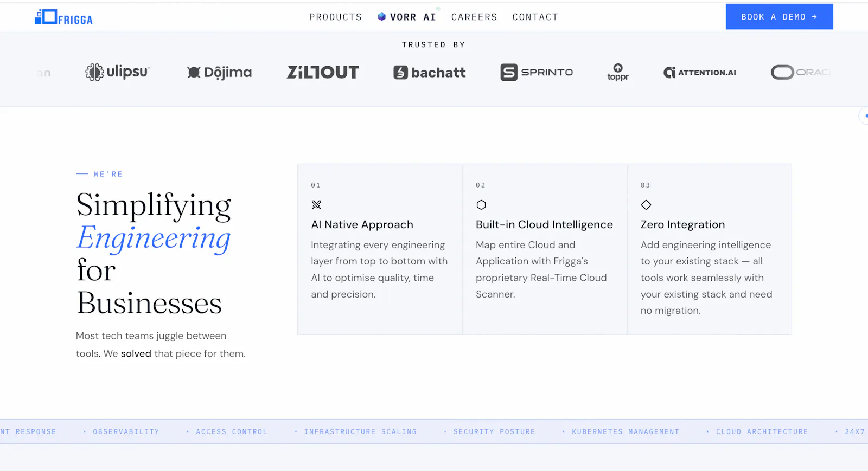This screenshot has height=471, width=868.
Task: Click the 01 card number
Action: (316, 185)
